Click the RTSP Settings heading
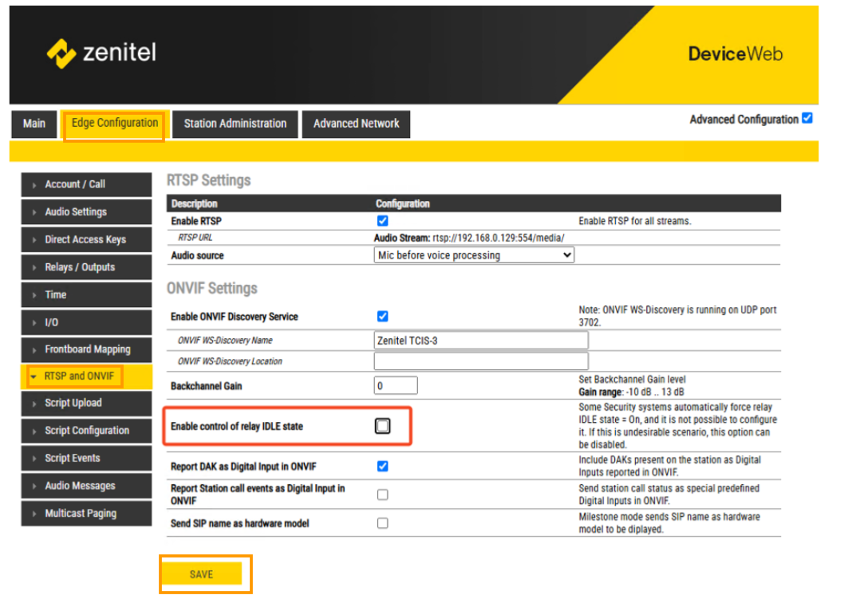The width and height of the screenshot is (868, 595). 209,180
